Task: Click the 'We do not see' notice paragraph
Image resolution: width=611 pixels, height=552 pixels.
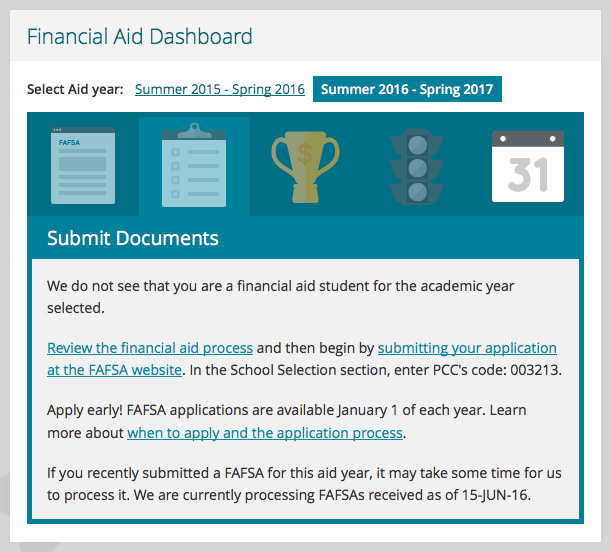Action: [280, 296]
